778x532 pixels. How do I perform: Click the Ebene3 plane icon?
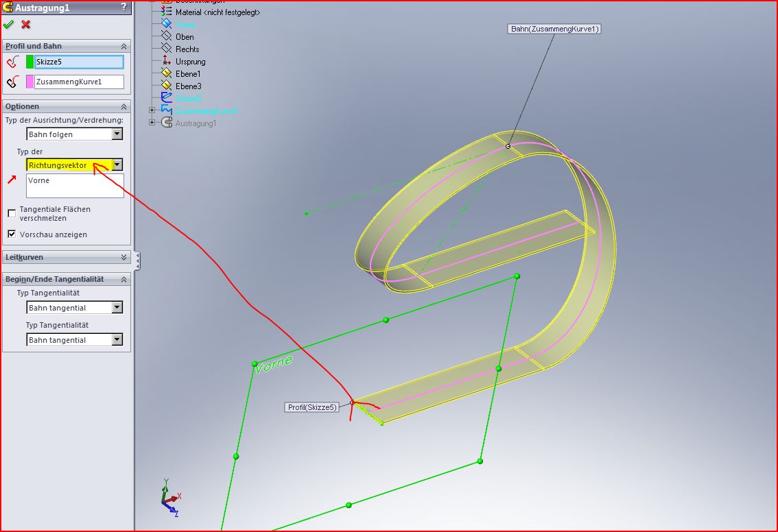[166, 85]
